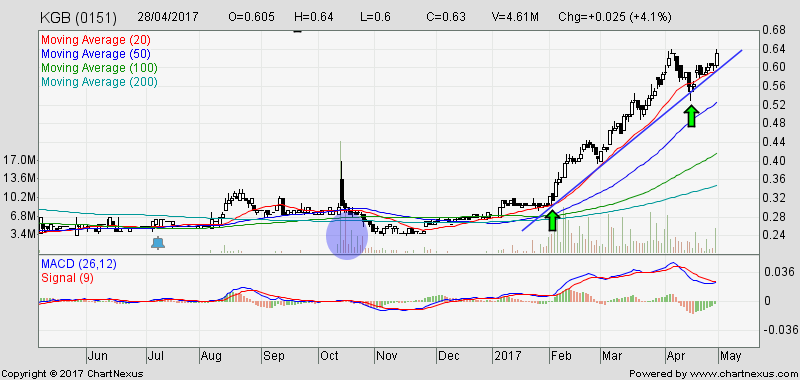
Task: Click the Feb month label on time axis
Action: coord(561,356)
